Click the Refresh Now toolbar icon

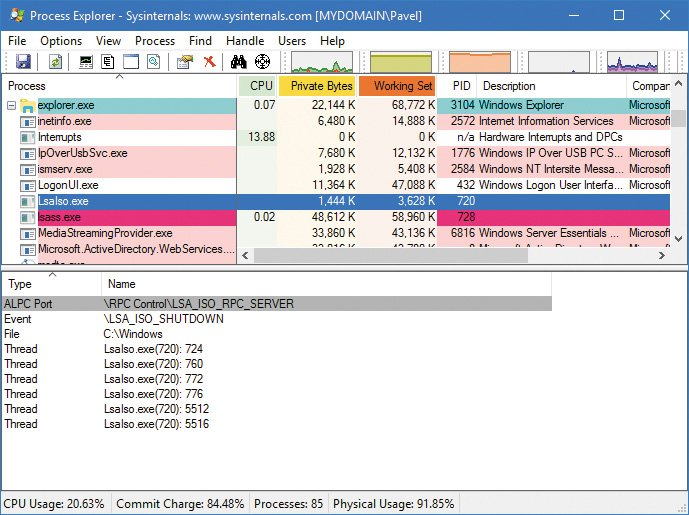(55, 62)
